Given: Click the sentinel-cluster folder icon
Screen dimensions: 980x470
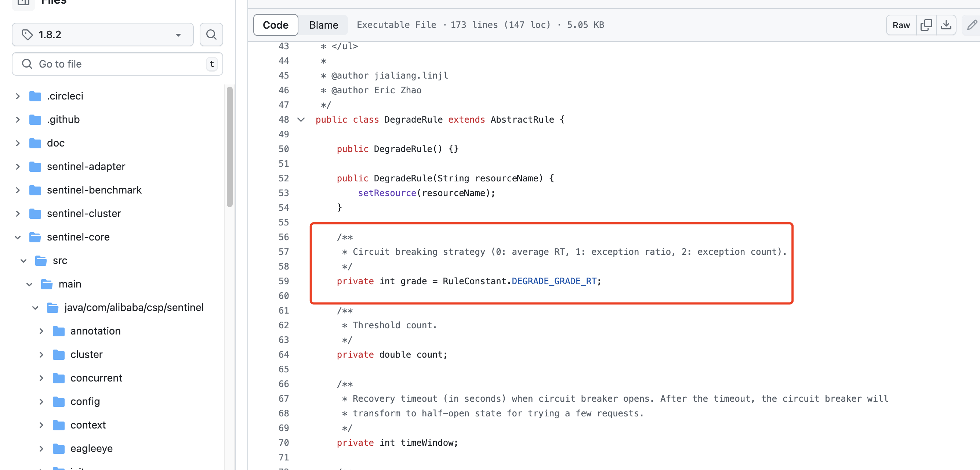Looking at the screenshot, I should [35, 213].
